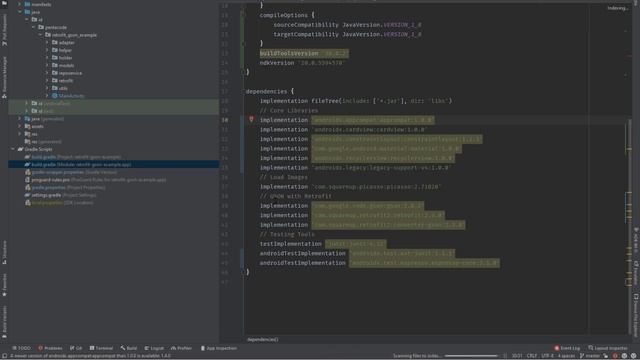
Task: Click the dependencies{} breadcrumb
Action: (x=262, y=339)
